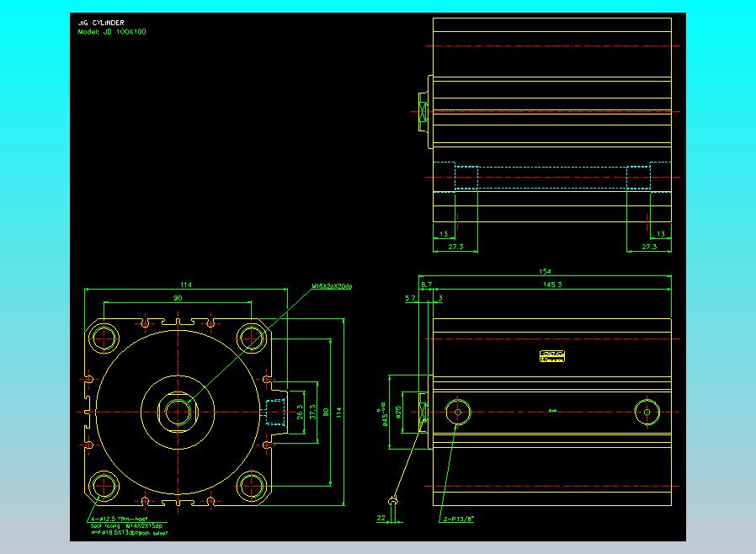
Task: Click the 37.3 vertical dimension text
Action: (x=313, y=413)
